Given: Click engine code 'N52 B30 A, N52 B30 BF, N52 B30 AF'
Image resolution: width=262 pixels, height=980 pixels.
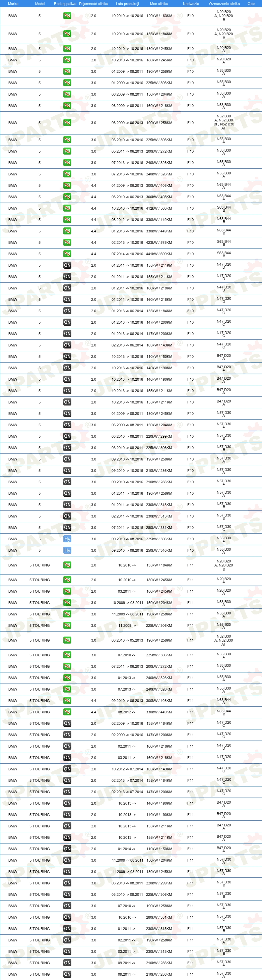Looking at the screenshot, I should pos(223,122).
